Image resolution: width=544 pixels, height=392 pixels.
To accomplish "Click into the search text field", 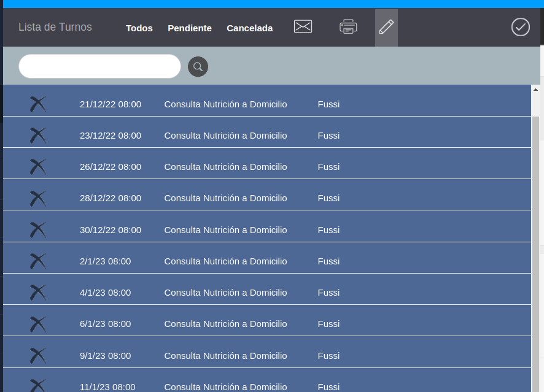I will pyautogui.click(x=99, y=66).
